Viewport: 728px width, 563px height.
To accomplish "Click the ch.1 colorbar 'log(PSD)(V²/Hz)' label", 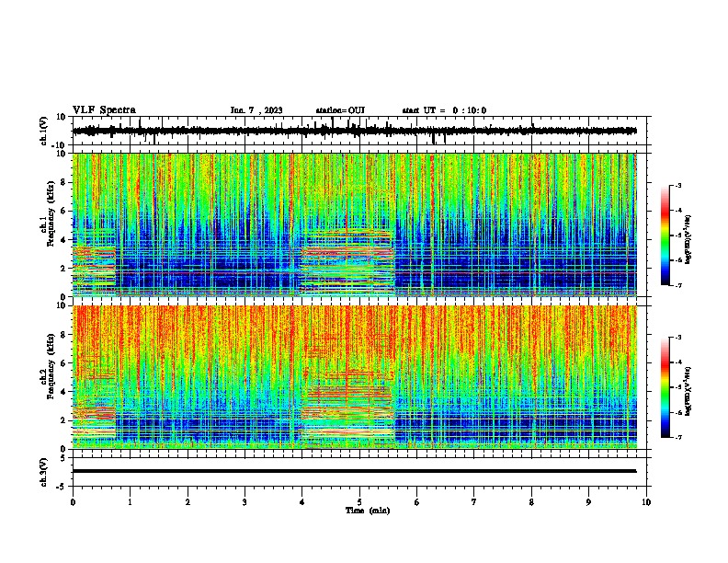I will (688, 240).
